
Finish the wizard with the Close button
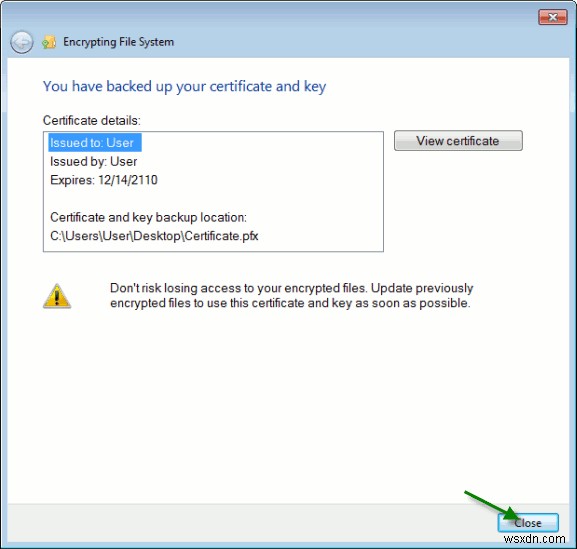528,523
